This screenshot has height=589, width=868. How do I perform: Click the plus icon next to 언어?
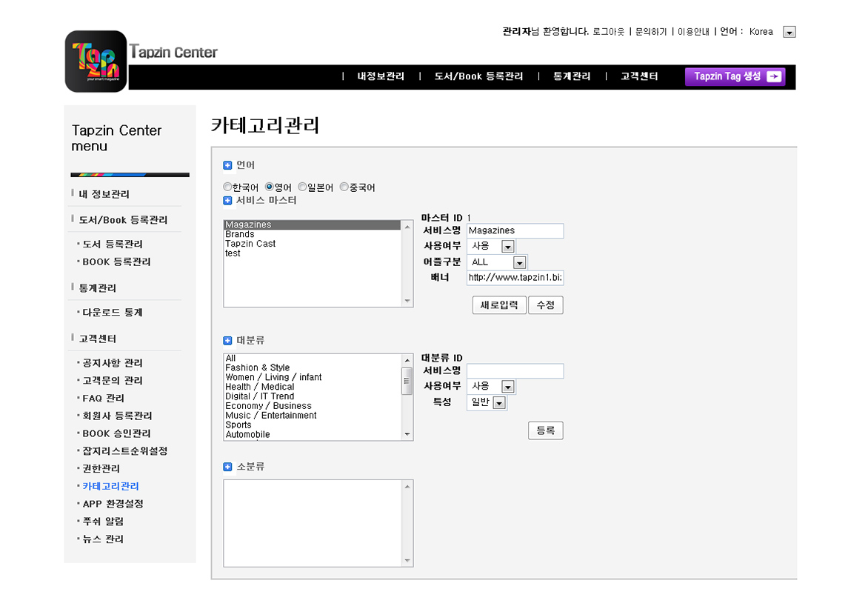coord(227,165)
